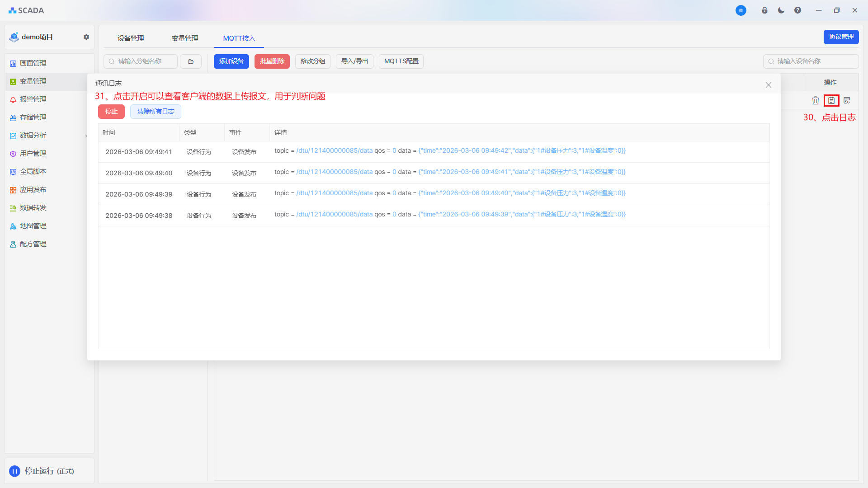The height and width of the screenshot is (488, 868).
Task: Open the communication log icon
Action: [831, 100]
